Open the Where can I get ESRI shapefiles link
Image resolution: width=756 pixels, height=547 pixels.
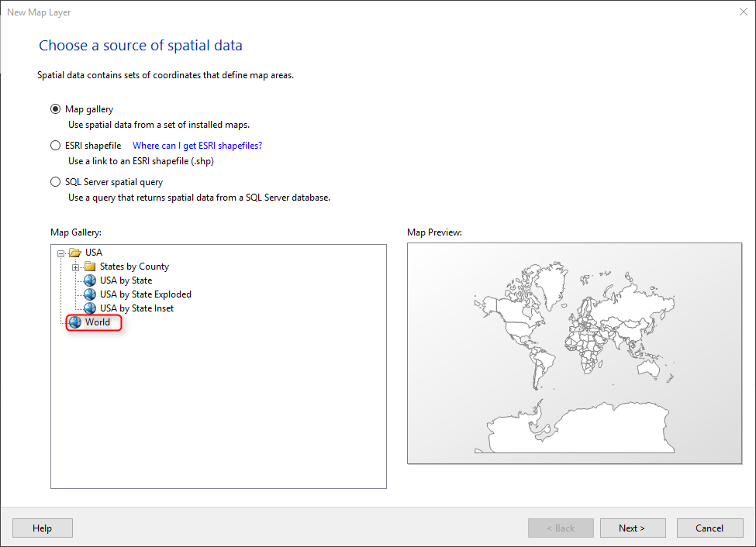pos(197,146)
